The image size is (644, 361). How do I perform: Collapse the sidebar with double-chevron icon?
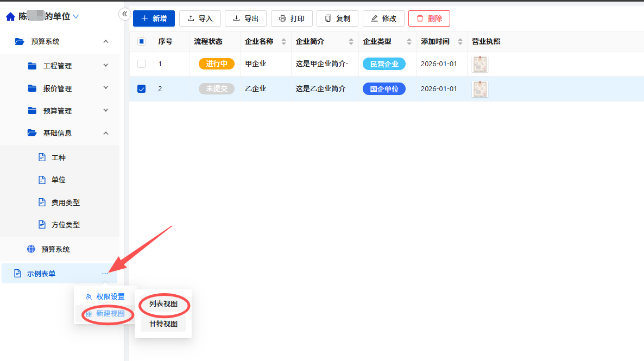(x=125, y=14)
